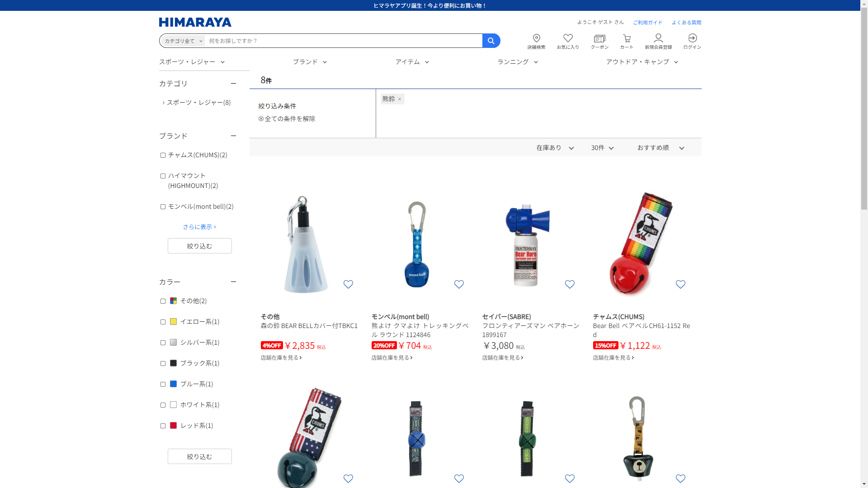Enable the ブルー系 color filter checkbox
The image size is (868, 488).
[163, 384]
